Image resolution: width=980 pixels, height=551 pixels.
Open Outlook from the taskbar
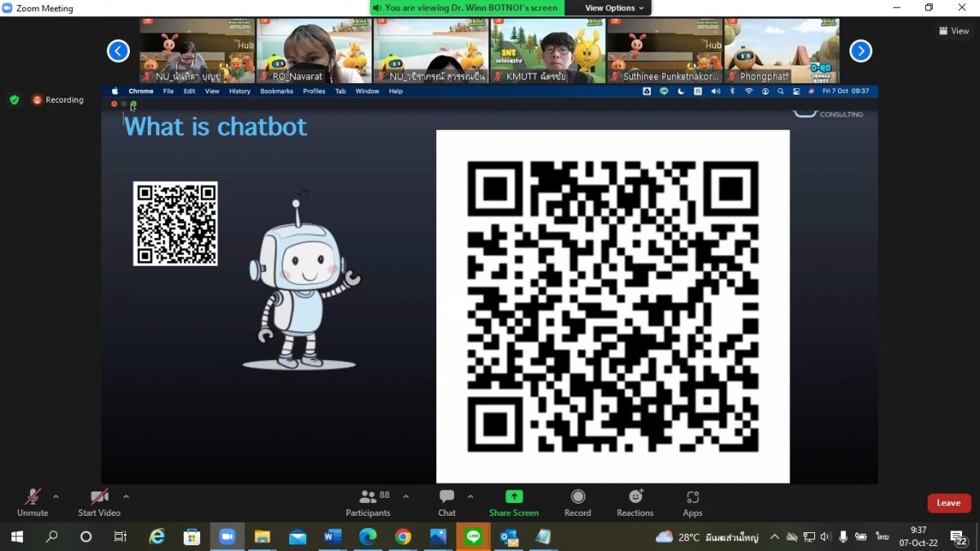coord(508,536)
